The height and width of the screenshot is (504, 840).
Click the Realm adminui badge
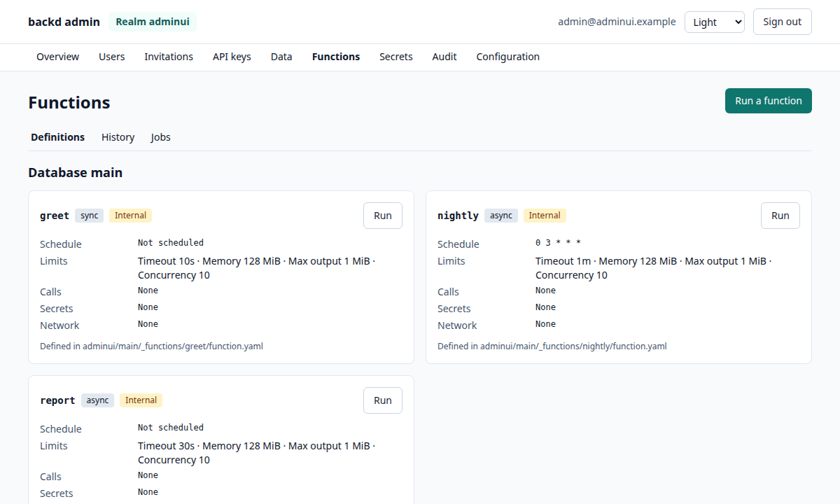[153, 22]
